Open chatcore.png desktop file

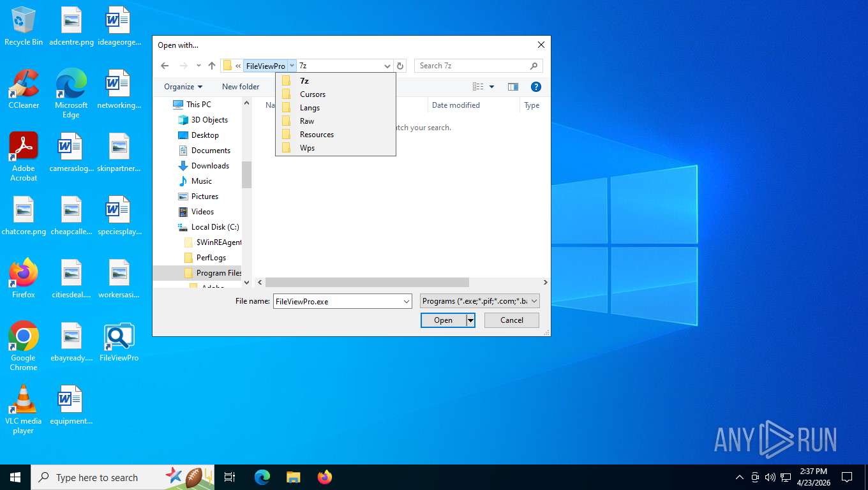point(24,216)
